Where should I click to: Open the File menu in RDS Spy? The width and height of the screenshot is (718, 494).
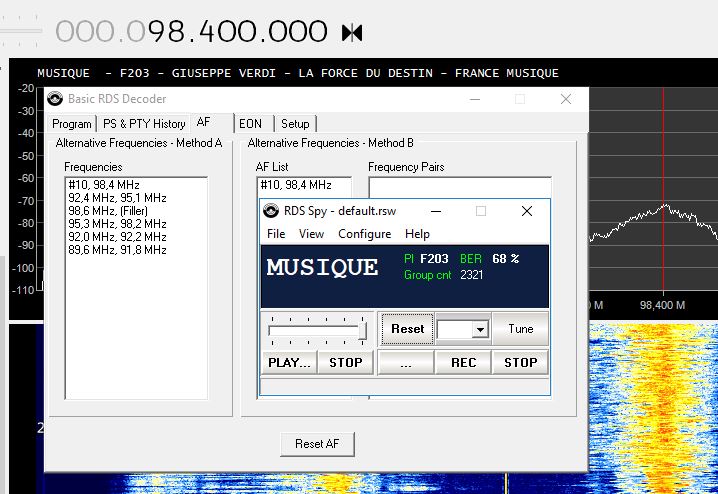pyautogui.click(x=276, y=234)
